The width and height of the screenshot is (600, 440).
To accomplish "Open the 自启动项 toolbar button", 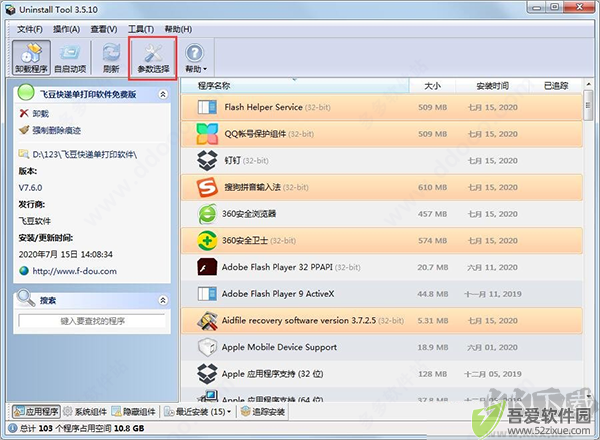I will pos(70,58).
